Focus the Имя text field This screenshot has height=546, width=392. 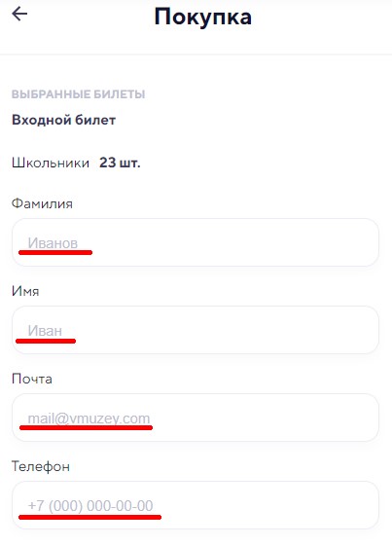coord(196,330)
